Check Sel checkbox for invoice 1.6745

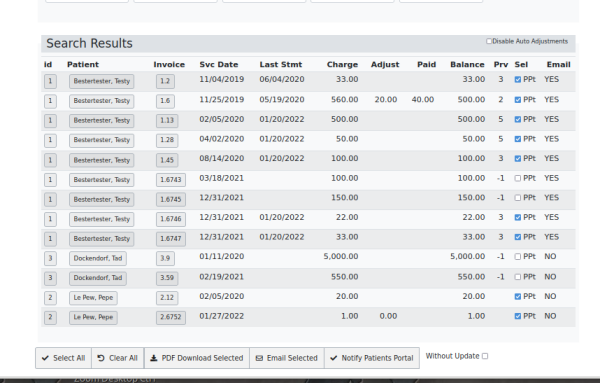tap(518, 198)
